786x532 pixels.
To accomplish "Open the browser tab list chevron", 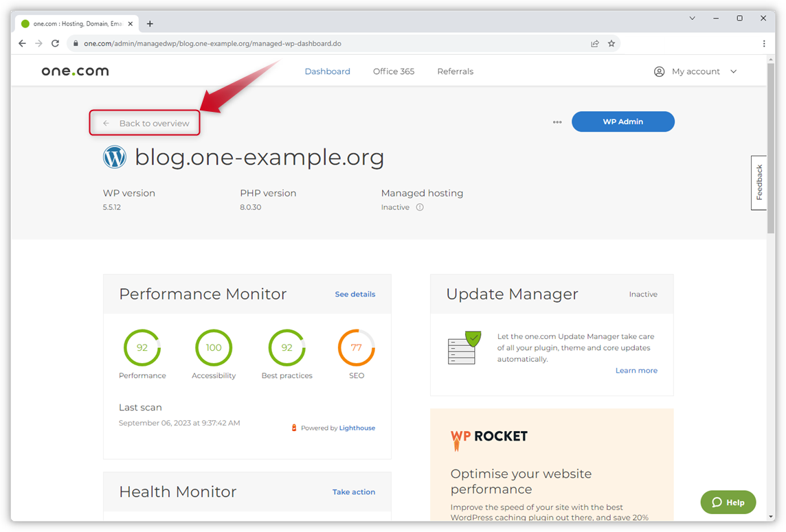I will tap(692, 18).
